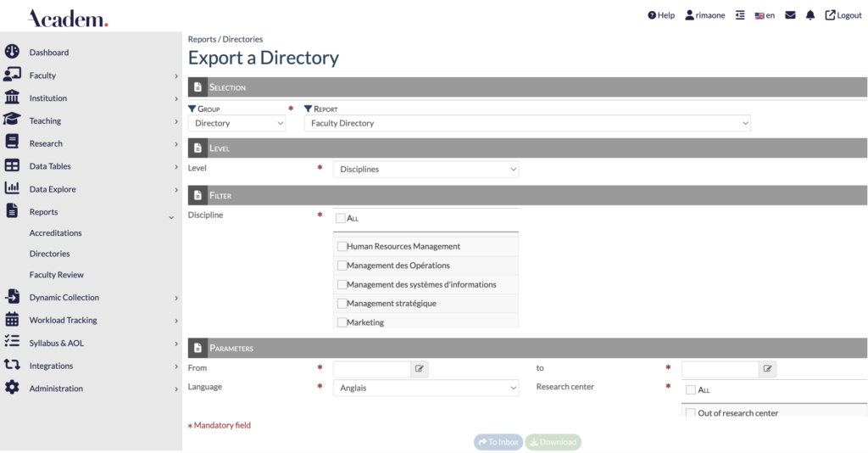Open the Level dropdown showing Disciplines
This screenshot has width=868, height=453.
(425, 169)
